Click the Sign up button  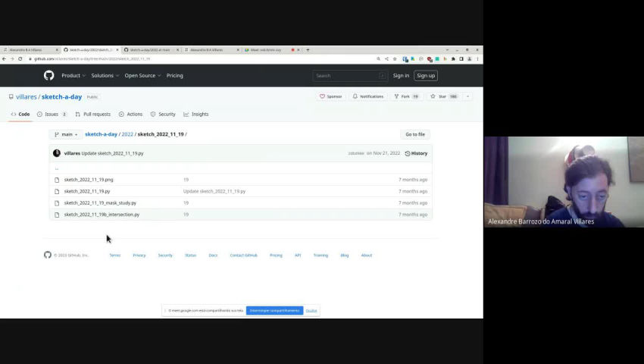click(x=426, y=76)
